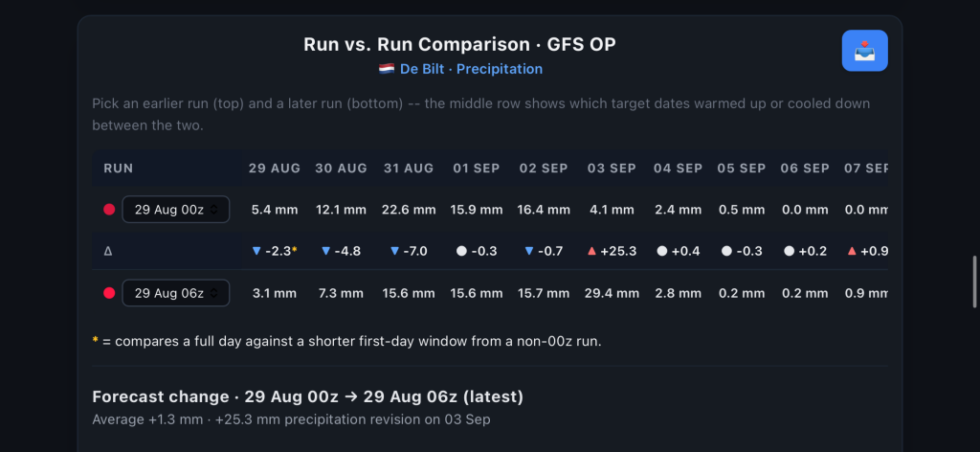Viewport: 980px width, 452px height.
Task: Click the blue inbox download icon button
Action: [x=864, y=51]
